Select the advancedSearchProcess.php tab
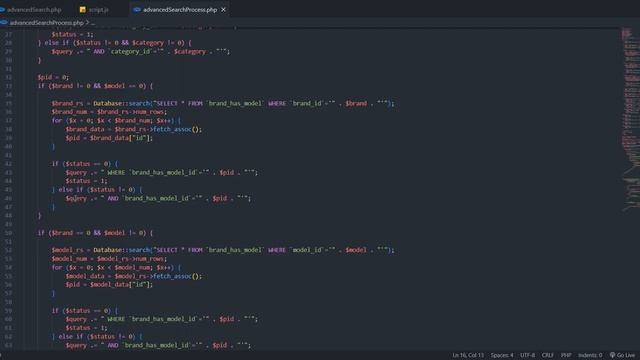 click(180, 9)
